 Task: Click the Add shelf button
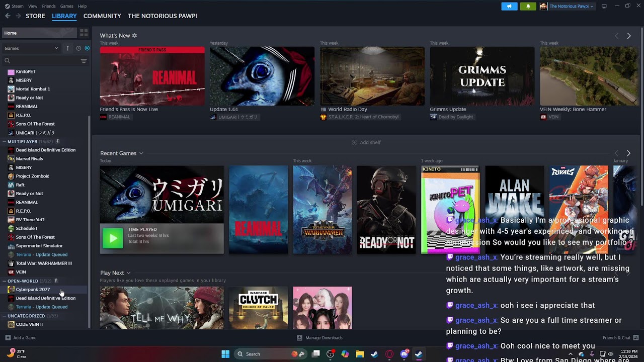click(x=366, y=143)
